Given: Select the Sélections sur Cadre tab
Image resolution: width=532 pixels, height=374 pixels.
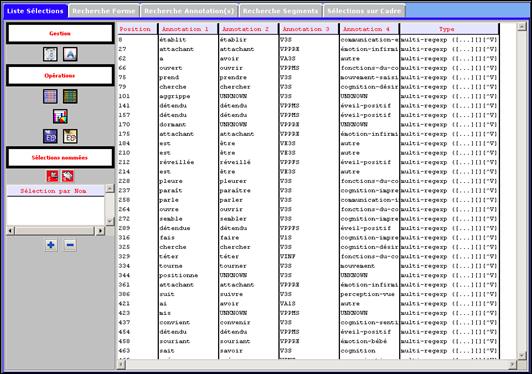Looking at the screenshot, I should pyautogui.click(x=364, y=11).
